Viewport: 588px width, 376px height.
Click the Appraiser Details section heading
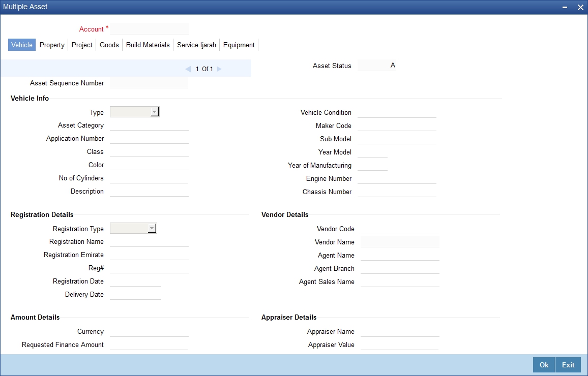click(x=289, y=317)
